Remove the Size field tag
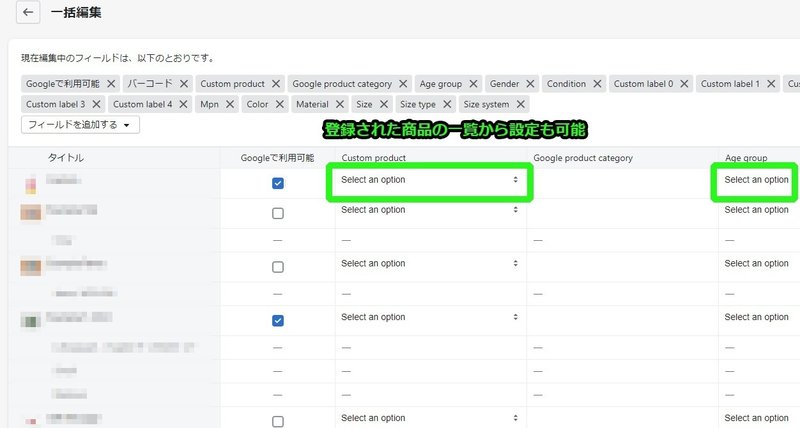The height and width of the screenshot is (428, 800). click(384, 104)
